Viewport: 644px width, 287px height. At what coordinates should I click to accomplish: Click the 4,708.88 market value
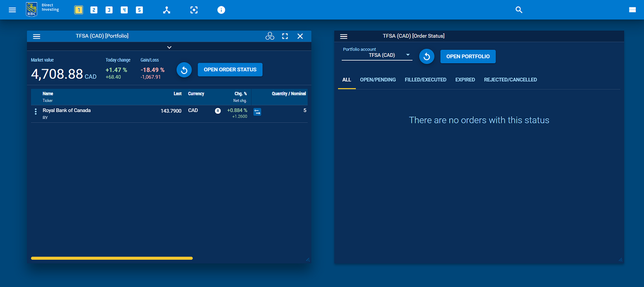click(57, 74)
